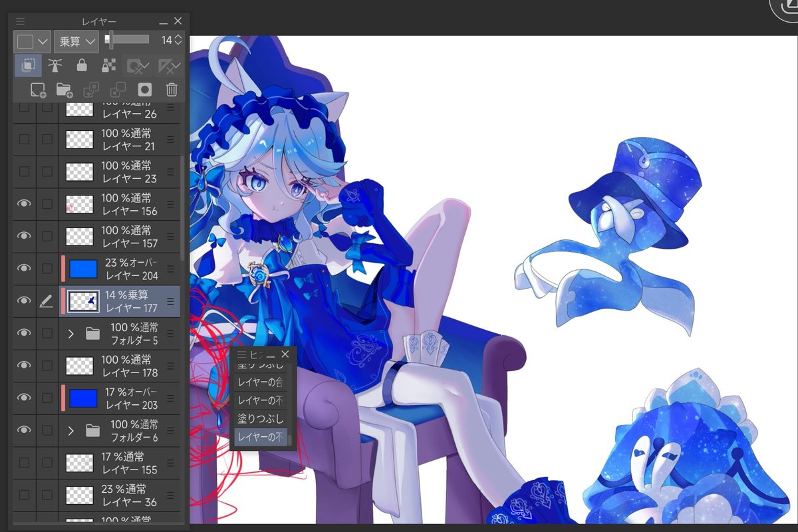Open the palette color dropdown
Screen dimensions: 798x532
click(33, 41)
